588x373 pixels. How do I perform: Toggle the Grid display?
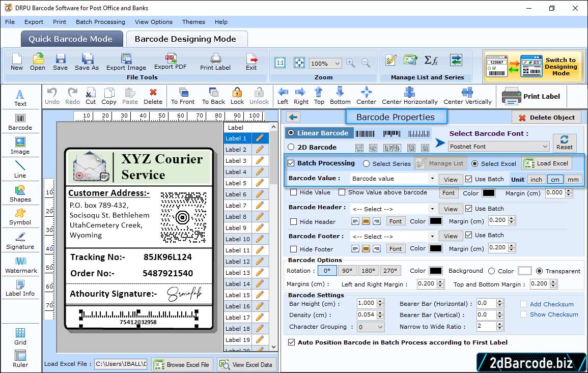20,336
